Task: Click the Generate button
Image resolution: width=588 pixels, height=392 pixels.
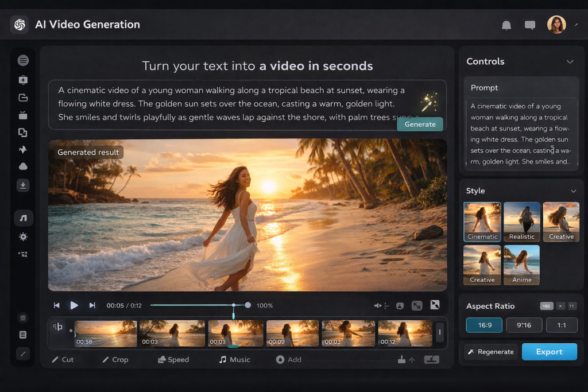Action: 420,124
